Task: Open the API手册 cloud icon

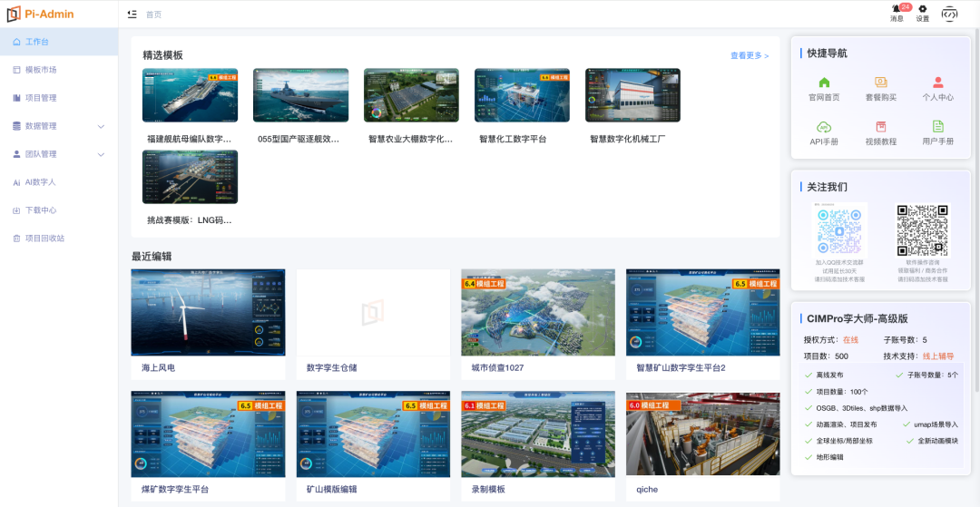Action: click(824, 127)
